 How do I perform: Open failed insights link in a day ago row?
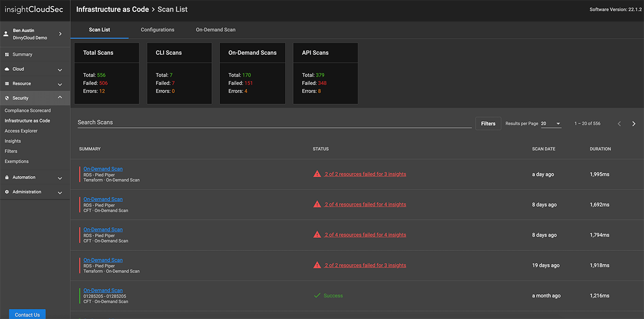(x=365, y=174)
